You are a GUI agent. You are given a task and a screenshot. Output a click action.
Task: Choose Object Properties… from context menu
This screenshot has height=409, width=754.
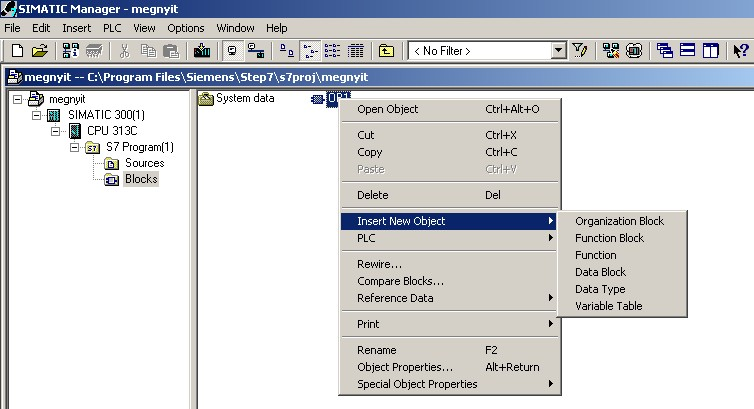(450, 367)
